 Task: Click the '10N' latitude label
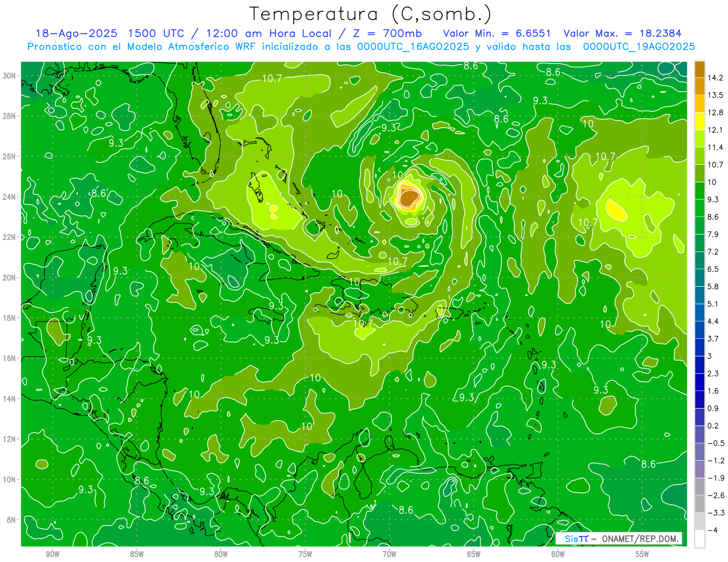pyautogui.click(x=9, y=480)
